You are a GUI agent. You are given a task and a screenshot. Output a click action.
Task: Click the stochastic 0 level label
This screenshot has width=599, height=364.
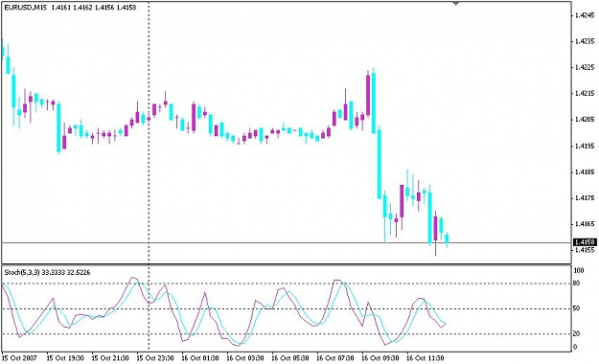[x=576, y=347]
